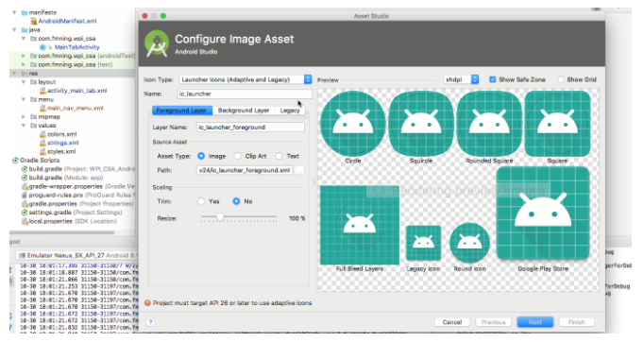Viewport: 644px width, 342px height.
Task: Click the manifests folder icon
Action: pyautogui.click(x=25, y=12)
